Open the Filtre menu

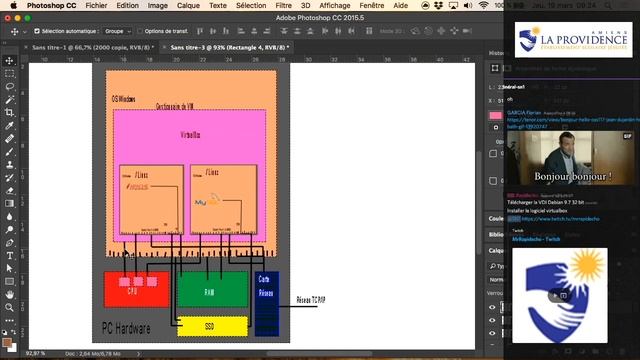283,5
